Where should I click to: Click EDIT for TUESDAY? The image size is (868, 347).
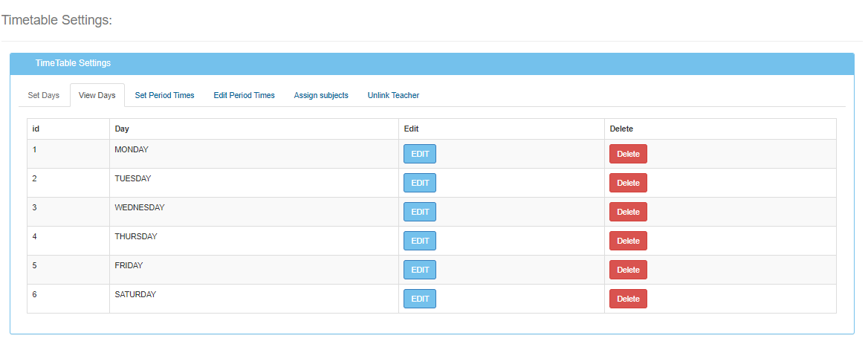click(420, 183)
